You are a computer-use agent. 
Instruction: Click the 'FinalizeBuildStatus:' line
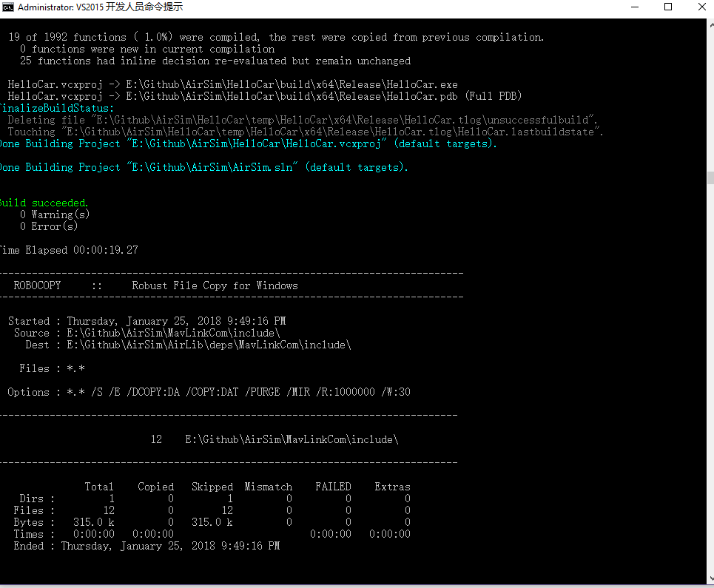pyautogui.click(x=57, y=108)
